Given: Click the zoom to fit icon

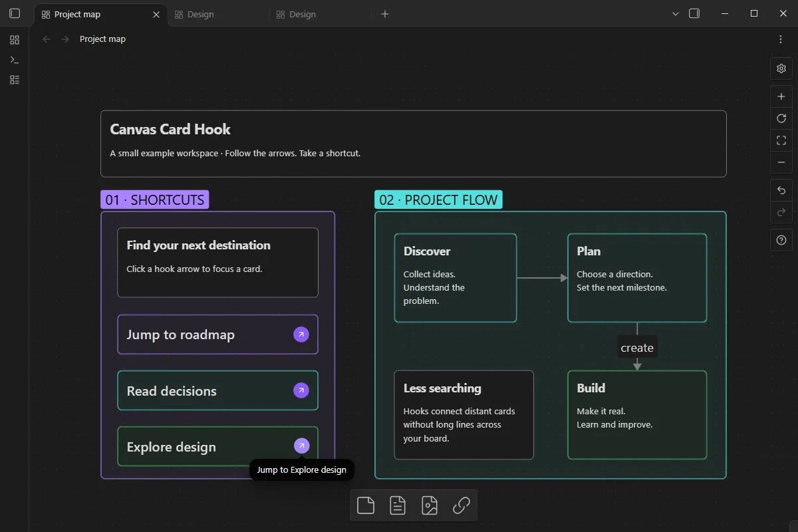Looking at the screenshot, I should click(781, 140).
